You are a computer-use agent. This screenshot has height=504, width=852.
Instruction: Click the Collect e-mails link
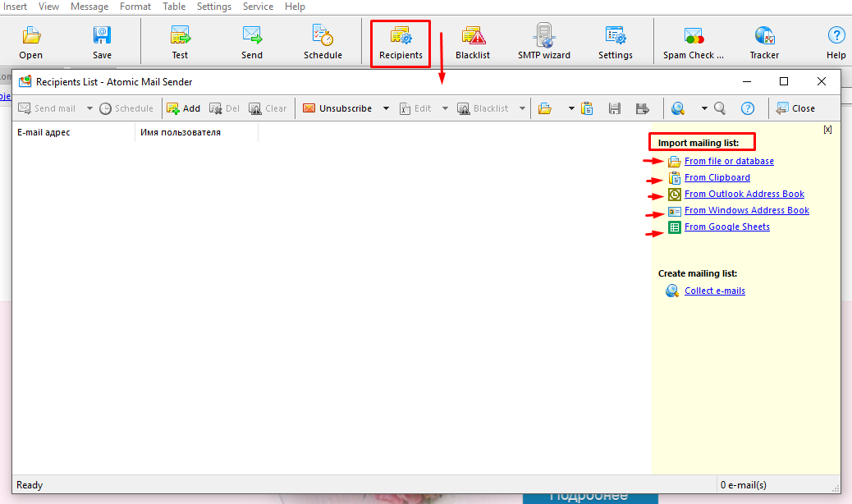pos(715,291)
